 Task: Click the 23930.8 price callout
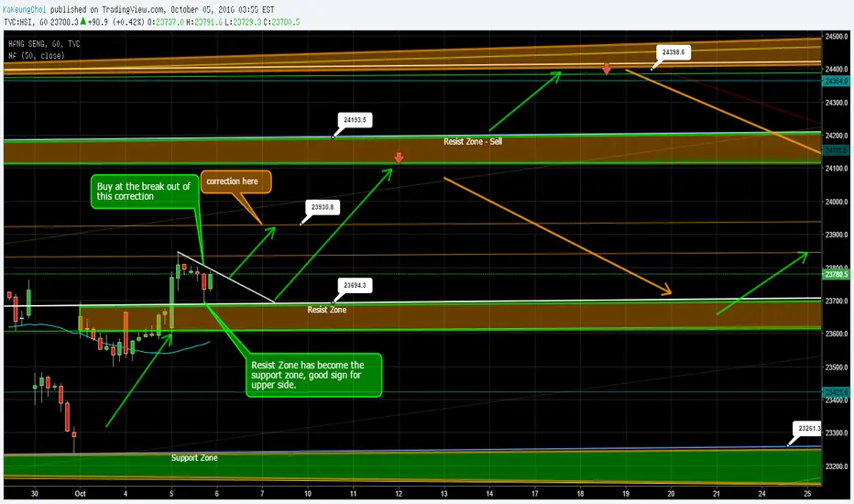tap(323, 207)
